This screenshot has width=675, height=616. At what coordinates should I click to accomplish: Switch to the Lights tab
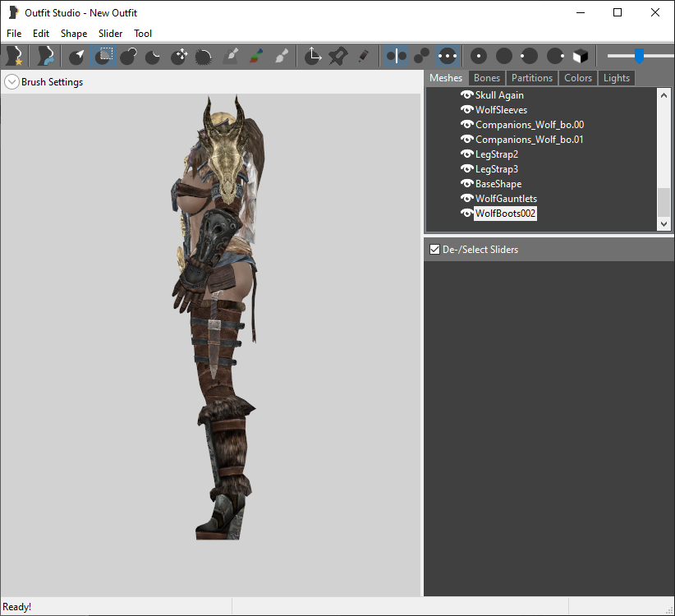point(617,78)
